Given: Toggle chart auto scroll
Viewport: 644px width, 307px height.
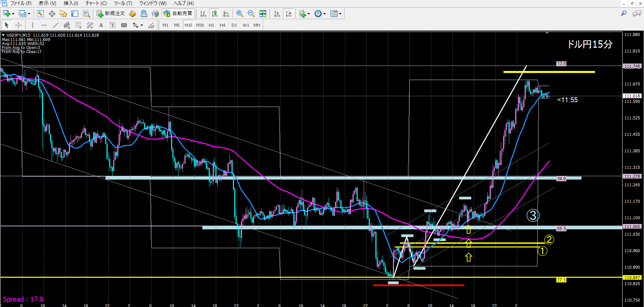Looking at the screenshot, I should click(x=277, y=14).
